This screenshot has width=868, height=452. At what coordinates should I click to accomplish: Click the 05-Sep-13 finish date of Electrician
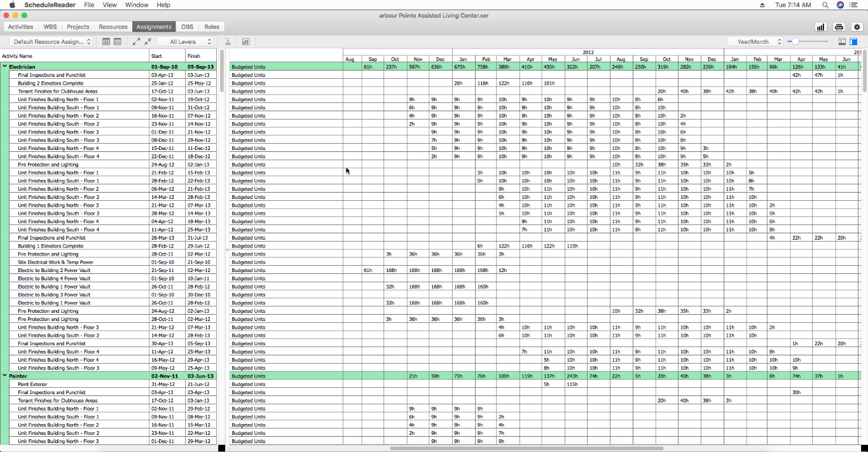click(x=200, y=67)
